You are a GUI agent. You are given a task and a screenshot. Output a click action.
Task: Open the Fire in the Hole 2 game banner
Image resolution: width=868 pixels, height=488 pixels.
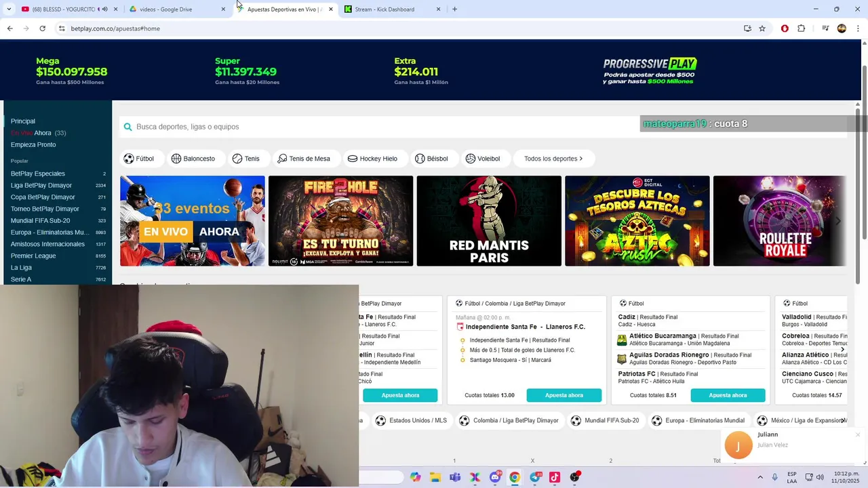coord(340,221)
